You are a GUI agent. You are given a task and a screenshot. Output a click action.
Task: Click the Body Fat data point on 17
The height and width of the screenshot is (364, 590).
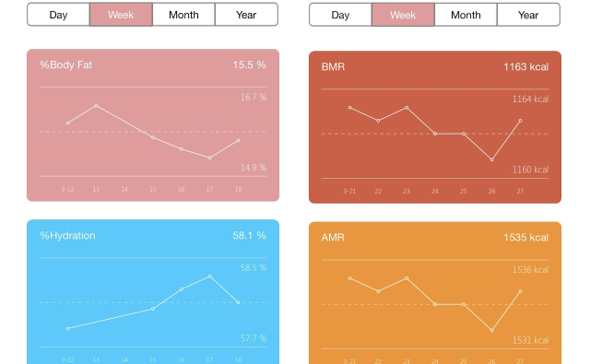pos(210,158)
